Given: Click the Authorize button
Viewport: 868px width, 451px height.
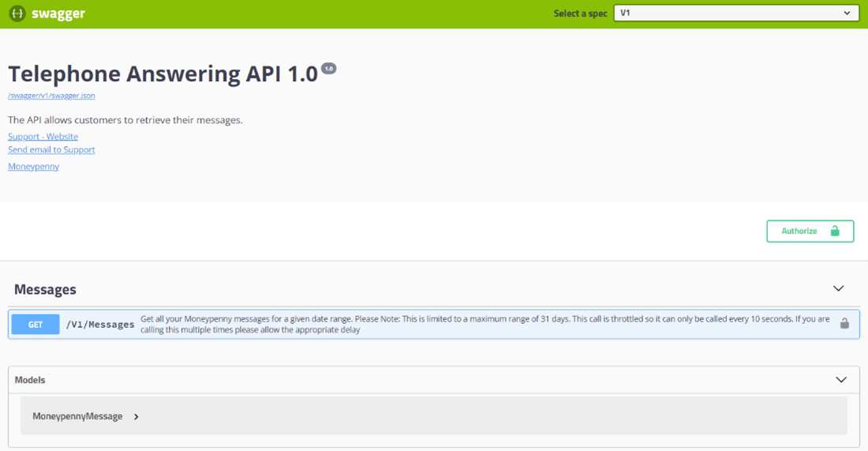Looking at the screenshot, I should (x=810, y=231).
